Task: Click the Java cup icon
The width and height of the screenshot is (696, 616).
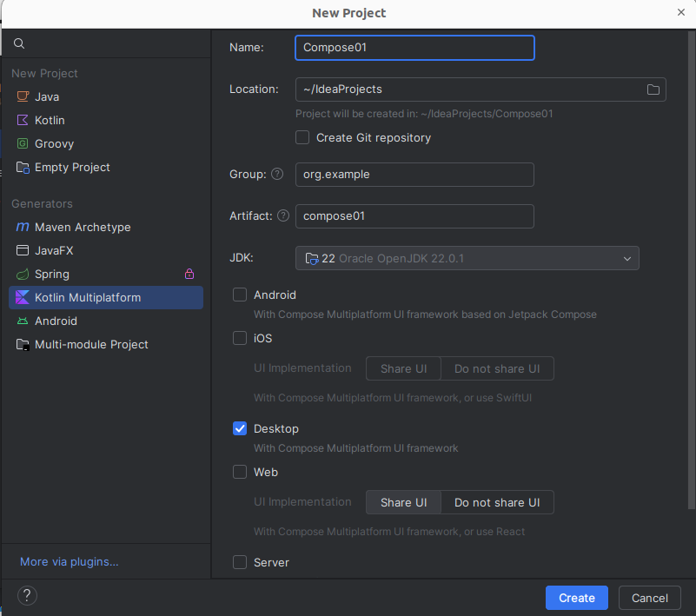Action: click(x=23, y=96)
